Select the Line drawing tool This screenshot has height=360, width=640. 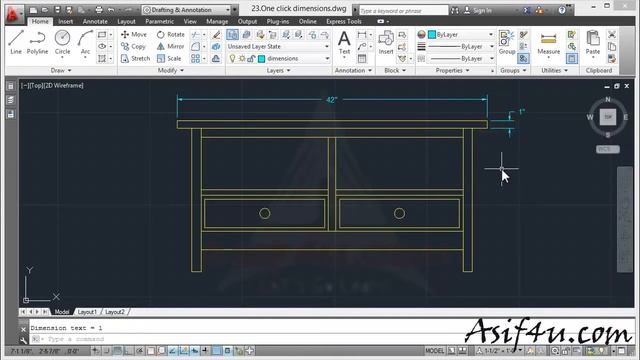point(16,42)
